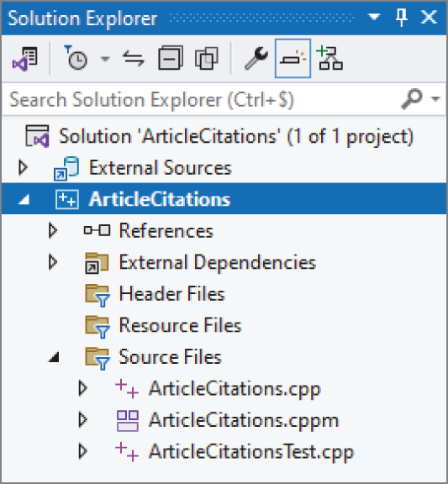Click the External Dependencies folder icon
Screen dimensions: 448x484
[97, 263]
